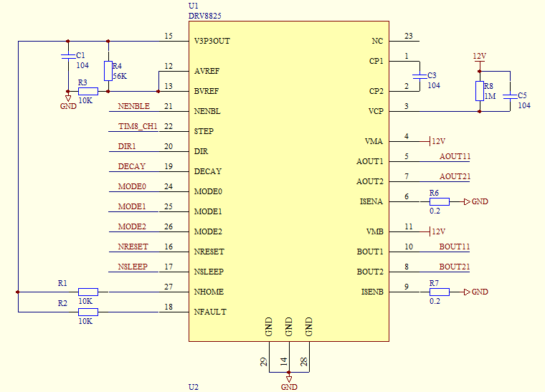Select the NRESET net label on pin 16 wire
The height and width of the screenshot is (392, 545).
pyautogui.click(x=133, y=247)
